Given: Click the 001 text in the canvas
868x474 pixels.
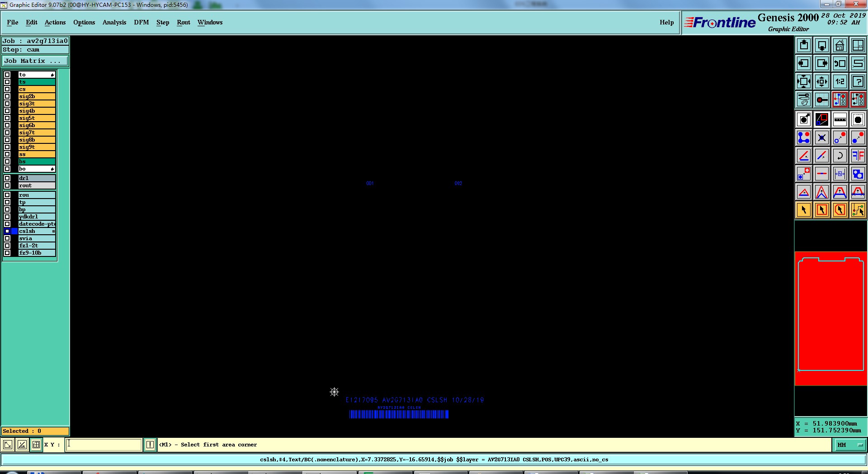Looking at the screenshot, I should (x=370, y=183).
